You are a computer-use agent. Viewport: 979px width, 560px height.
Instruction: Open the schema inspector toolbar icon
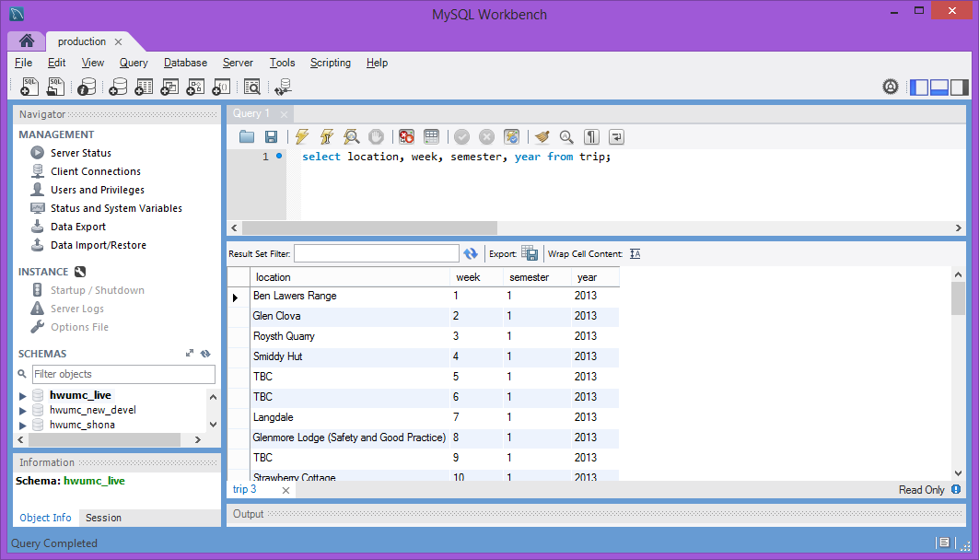(87, 87)
